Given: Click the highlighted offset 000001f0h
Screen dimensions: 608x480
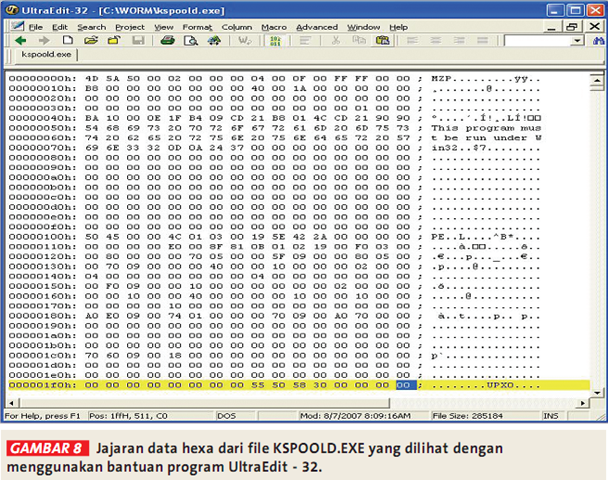Looking at the screenshot, I should pos(42,385).
